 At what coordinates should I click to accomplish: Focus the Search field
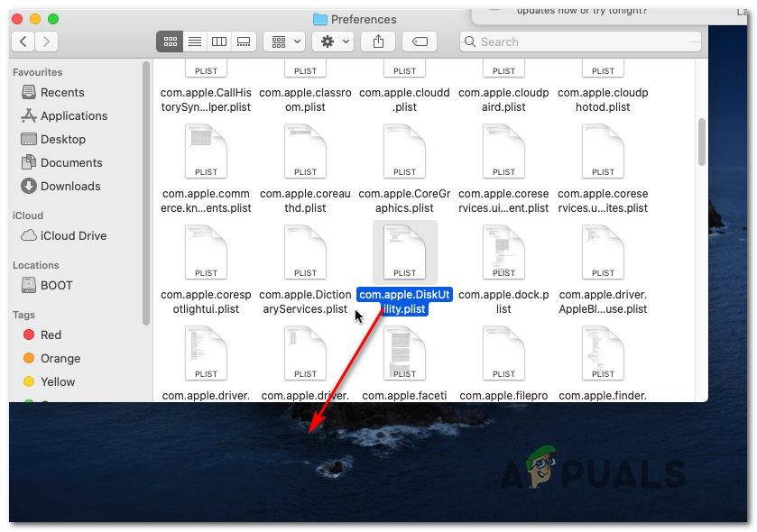[581, 42]
